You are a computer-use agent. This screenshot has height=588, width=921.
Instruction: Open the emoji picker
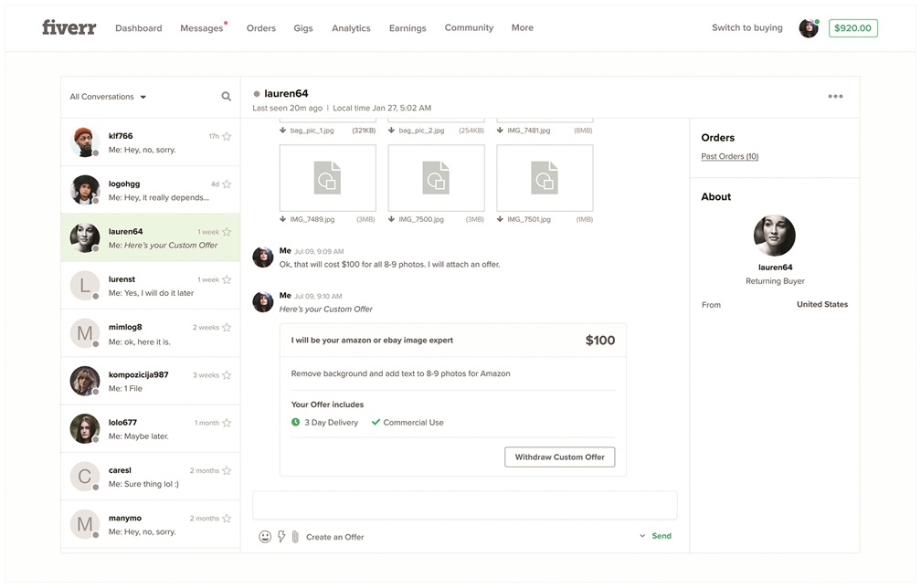click(265, 537)
